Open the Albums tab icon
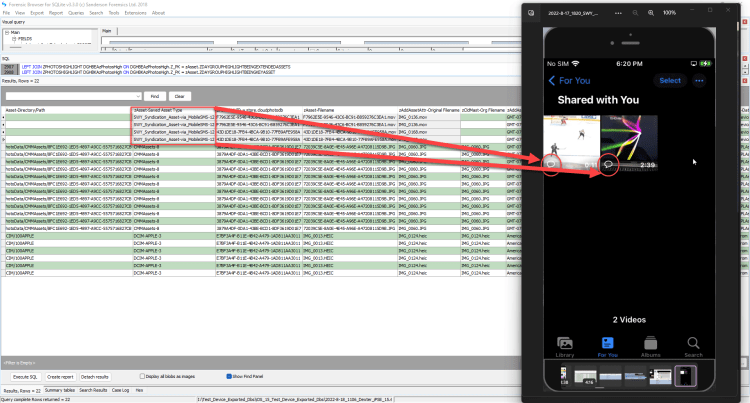 coord(650,343)
